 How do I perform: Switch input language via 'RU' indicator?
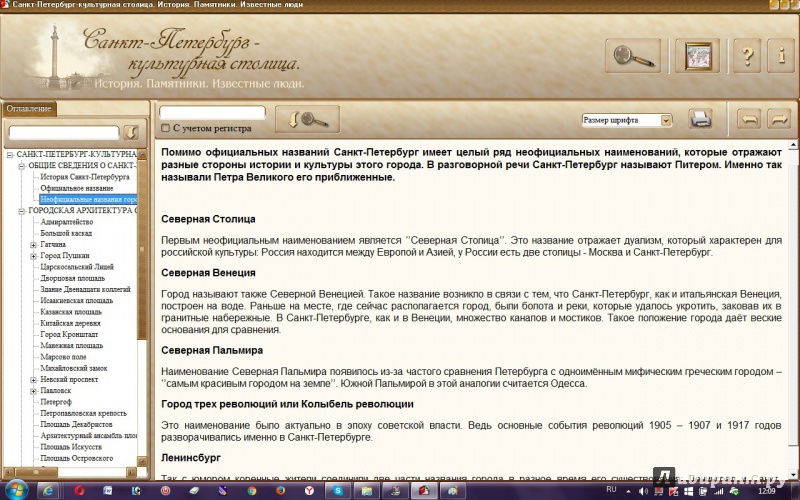611,490
